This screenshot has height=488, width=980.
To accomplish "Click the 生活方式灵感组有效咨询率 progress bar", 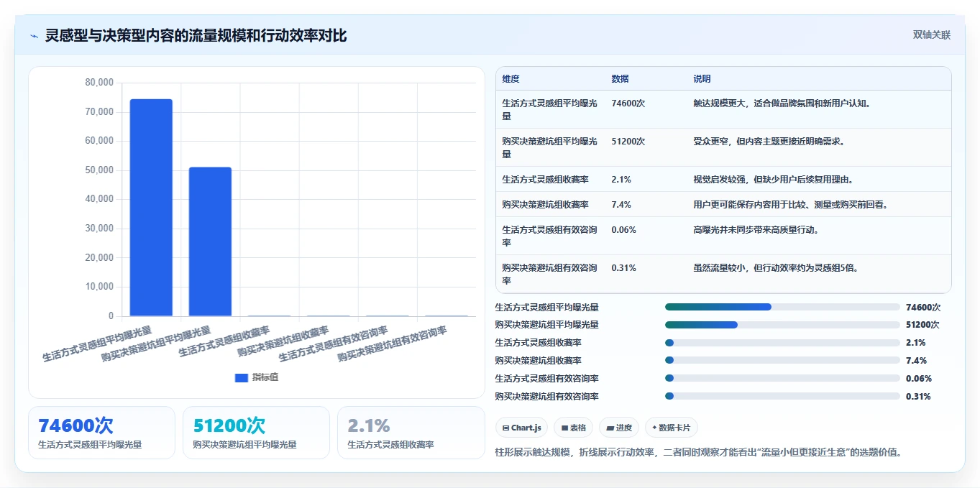I will [x=782, y=379].
